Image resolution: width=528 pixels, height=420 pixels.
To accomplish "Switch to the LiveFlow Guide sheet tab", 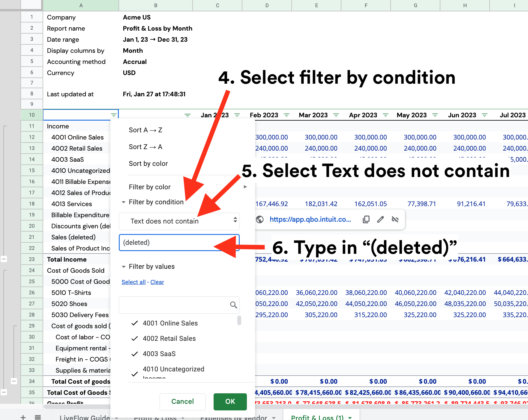I will pos(85,417).
